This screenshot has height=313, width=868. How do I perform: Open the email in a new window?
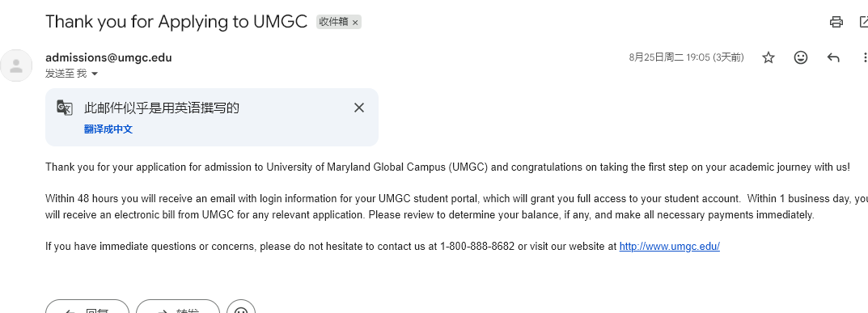(864, 22)
